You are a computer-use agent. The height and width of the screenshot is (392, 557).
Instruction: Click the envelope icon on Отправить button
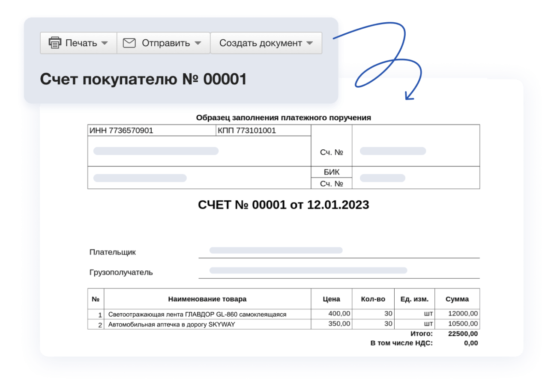coord(129,43)
